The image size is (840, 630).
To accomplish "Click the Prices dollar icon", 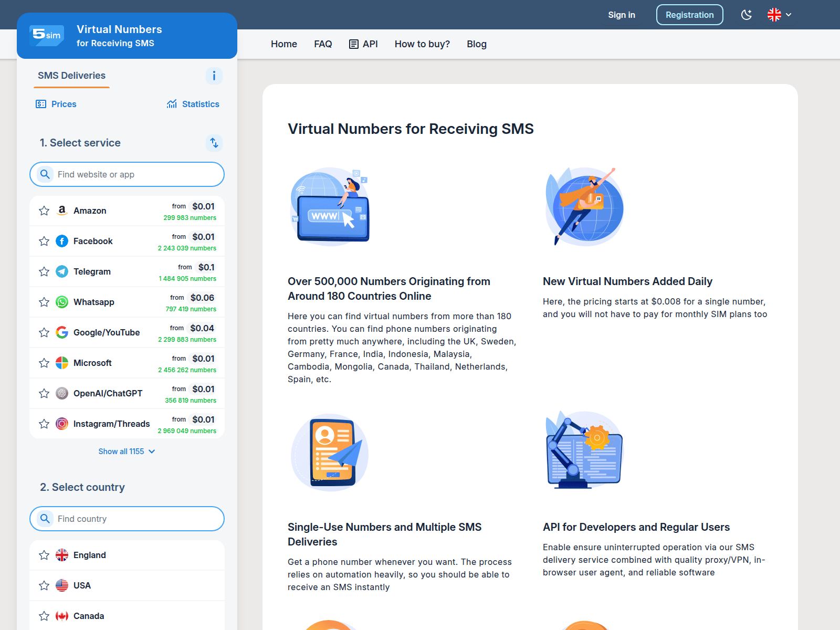I will pyautogui.click(x=41, y=104).
